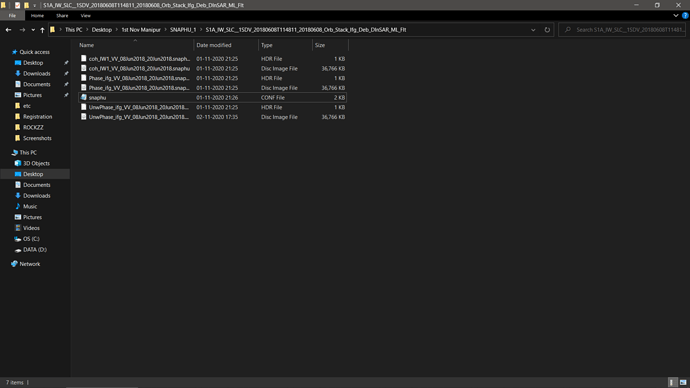Viewport: 690px width, 388px height.
Task: Open the View ribbon tab
Action: [x=85, y=15]
